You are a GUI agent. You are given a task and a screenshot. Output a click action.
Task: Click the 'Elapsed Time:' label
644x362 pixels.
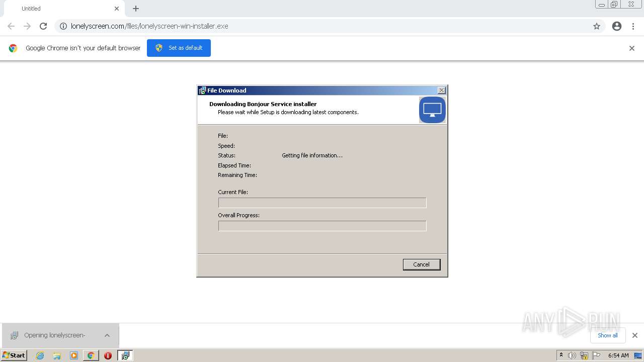(234, 165)
